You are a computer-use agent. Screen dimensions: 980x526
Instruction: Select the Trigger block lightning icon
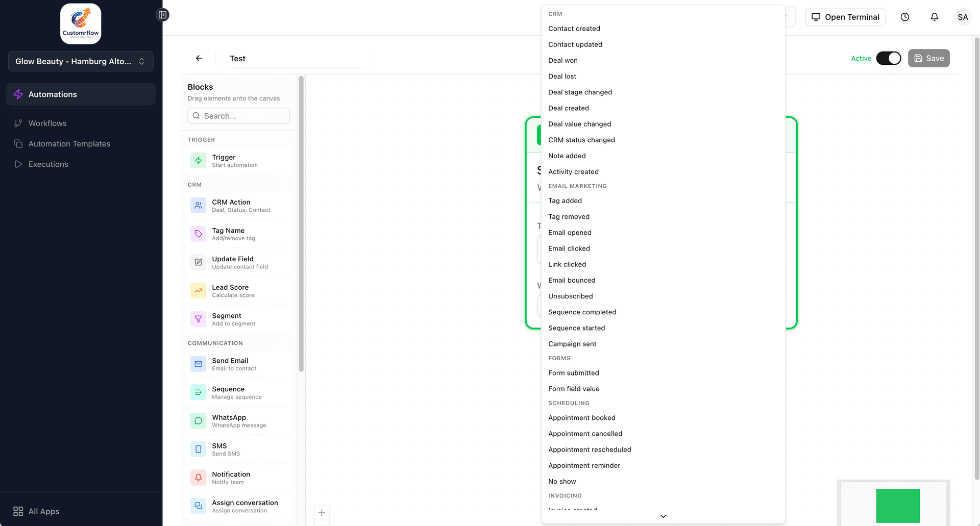point(198,161)
